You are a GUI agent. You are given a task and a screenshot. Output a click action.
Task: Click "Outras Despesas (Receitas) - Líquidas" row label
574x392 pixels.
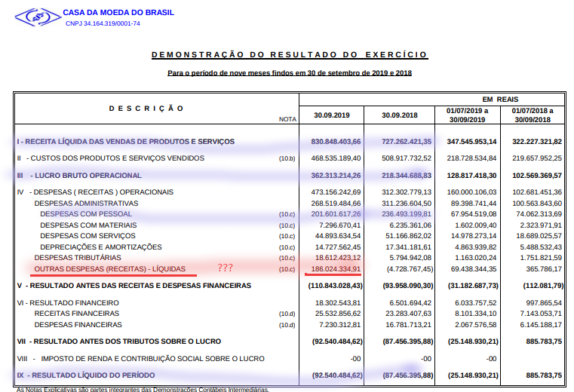click(x=110, y=268)
